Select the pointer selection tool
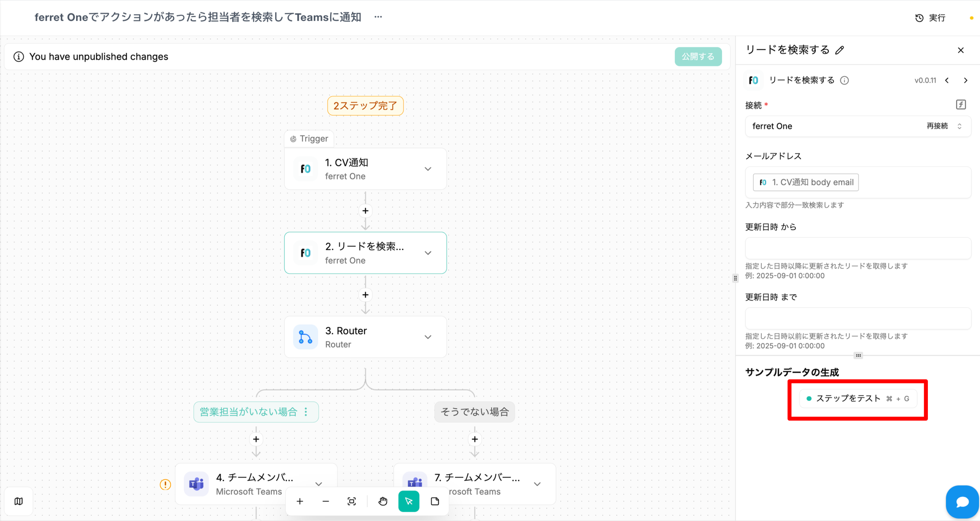The width and height of the screenshot is (980, 521). click(409, 501)
